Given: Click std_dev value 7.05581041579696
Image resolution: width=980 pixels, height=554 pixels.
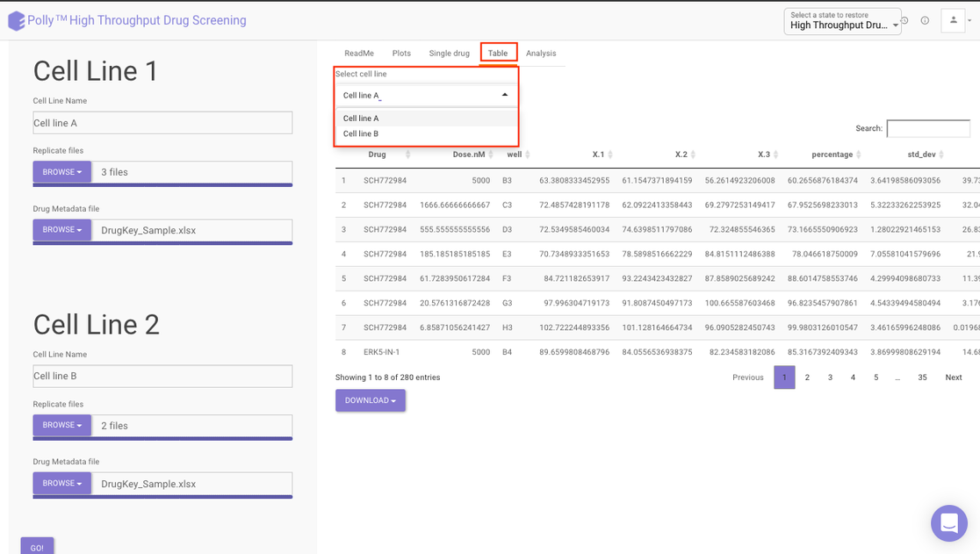Looking at the screenshot, I should [x=905, y=255].
